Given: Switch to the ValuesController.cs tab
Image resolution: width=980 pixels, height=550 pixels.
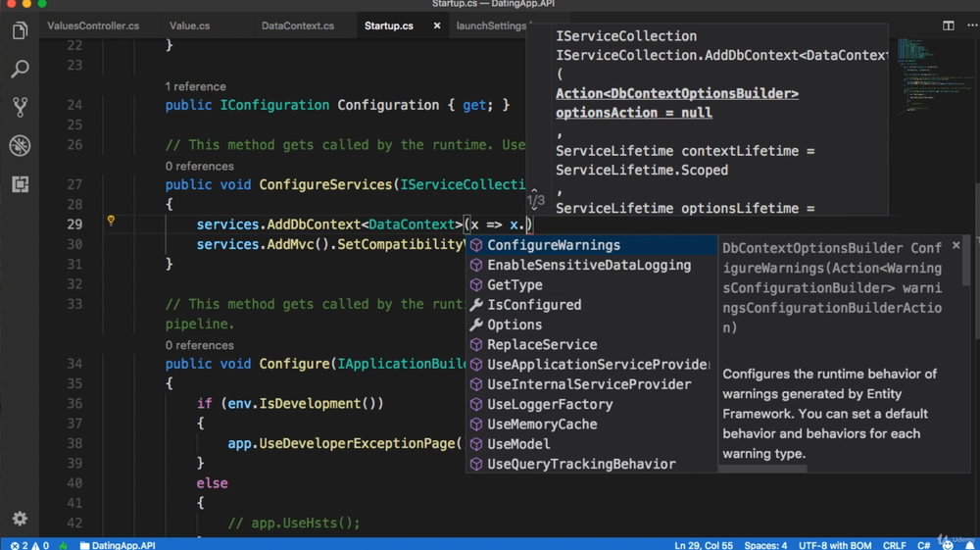Looking at the screenshot, I should click(93, 25).
